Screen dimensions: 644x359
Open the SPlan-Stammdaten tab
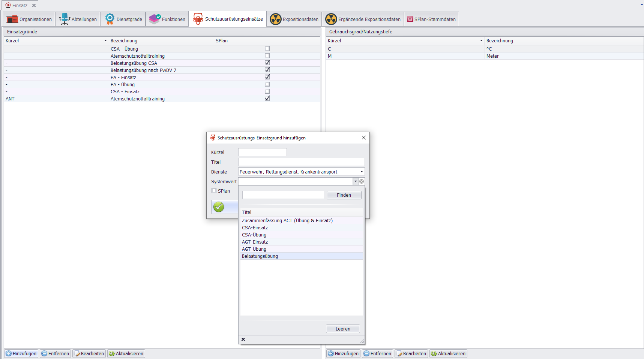pos(431,19)
